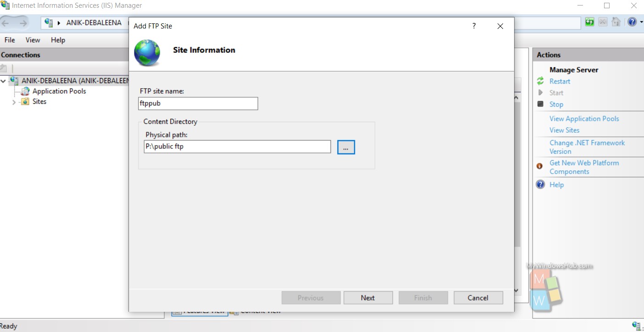Viewport: 644px width, 332px height.
Task: Click the grey X stop icon in toolbar
Action: pyautogui.click(x=603, y=22)
